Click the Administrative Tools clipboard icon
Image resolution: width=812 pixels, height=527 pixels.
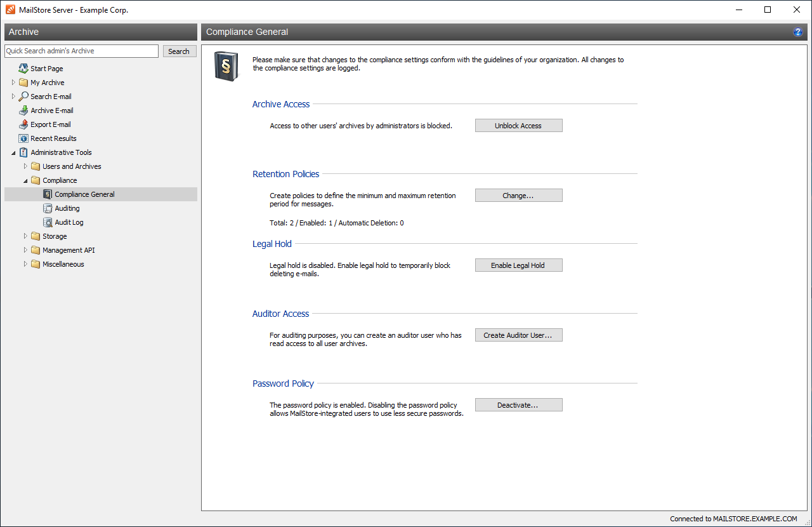pos(23,152)
